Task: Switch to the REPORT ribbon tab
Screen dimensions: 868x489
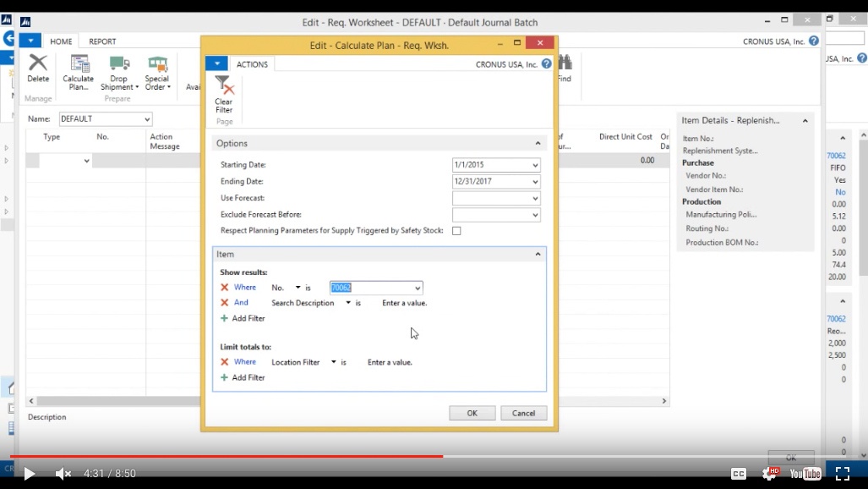Action: pos(103,41)
